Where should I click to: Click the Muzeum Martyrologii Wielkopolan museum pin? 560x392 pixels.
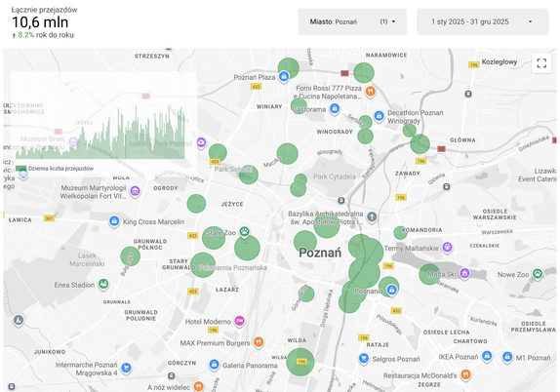135,191
